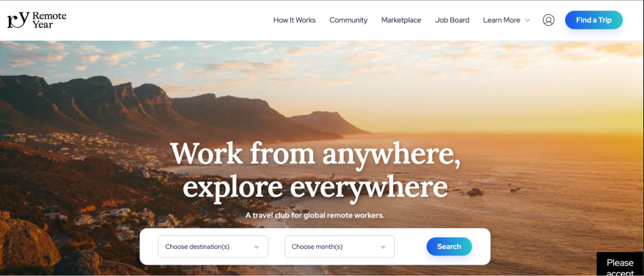Click the ry logo mark

18,19
